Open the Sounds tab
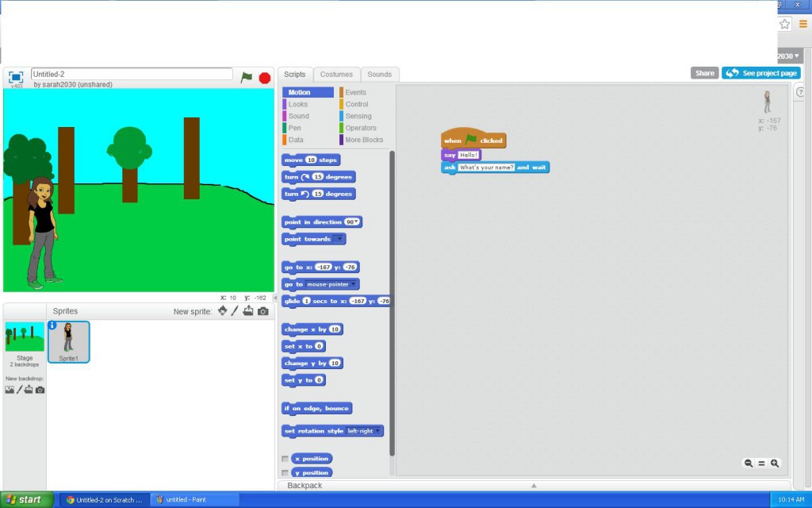 pos(380,74)
